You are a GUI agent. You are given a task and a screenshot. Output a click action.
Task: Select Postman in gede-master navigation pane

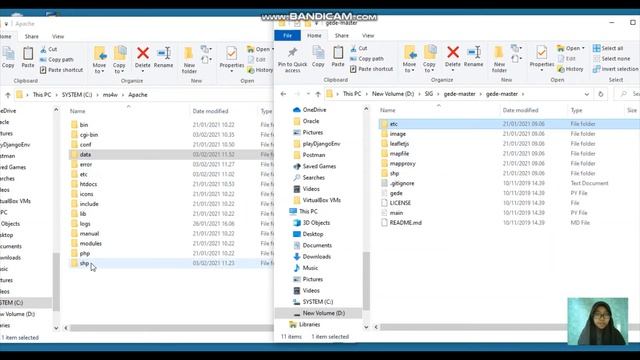click(x=313, y=155)
